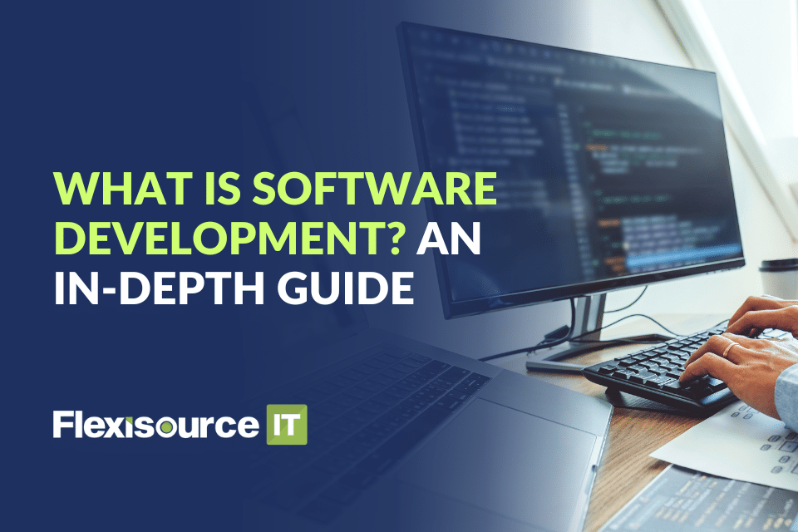Click the "WHAT IS SOFTWARE" headline line
Viewport: 798px width, 532px height.
coord(275,189)
